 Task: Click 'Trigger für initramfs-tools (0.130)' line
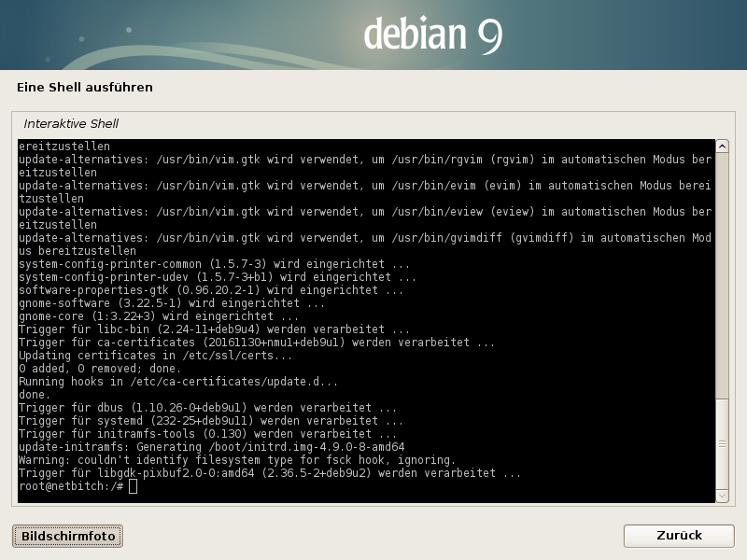[207, 434]
